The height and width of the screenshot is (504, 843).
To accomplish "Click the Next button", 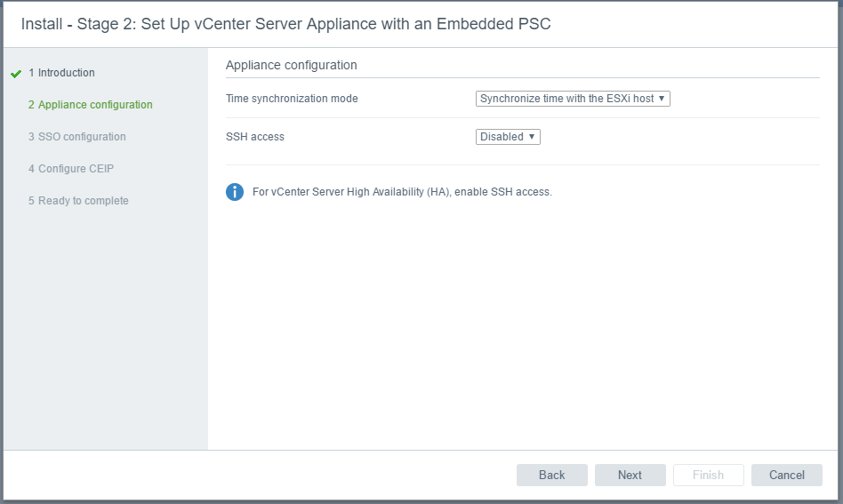I will tap(630, 475).
